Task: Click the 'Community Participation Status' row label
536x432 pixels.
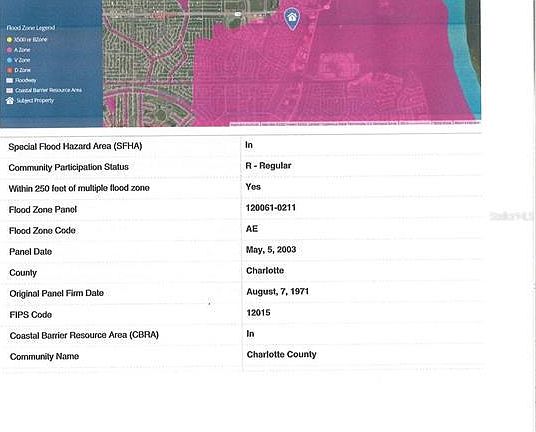Action: [x=68, y=167]
